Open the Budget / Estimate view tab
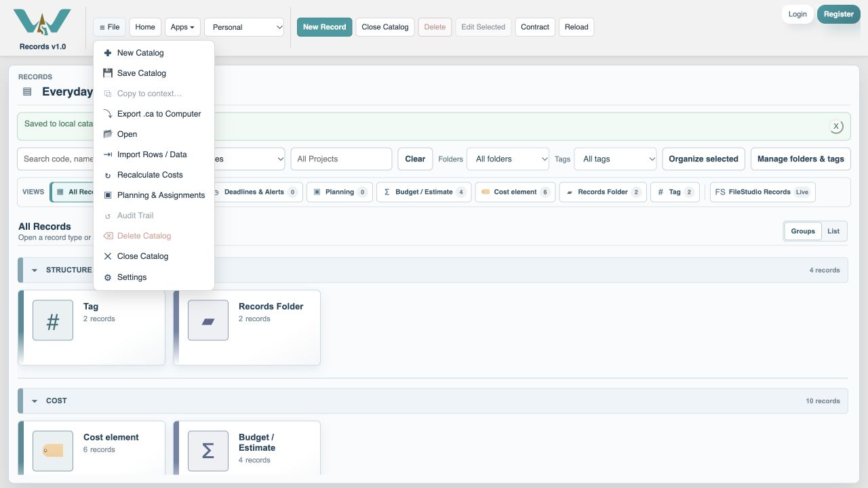The image size is (868, 488). click(424, 192)
